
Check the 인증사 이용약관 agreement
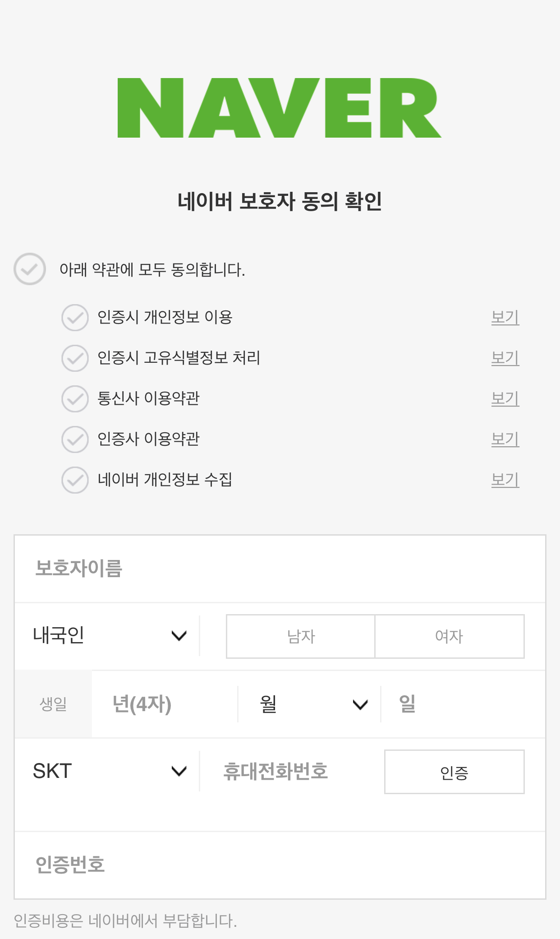coord(75,439)
